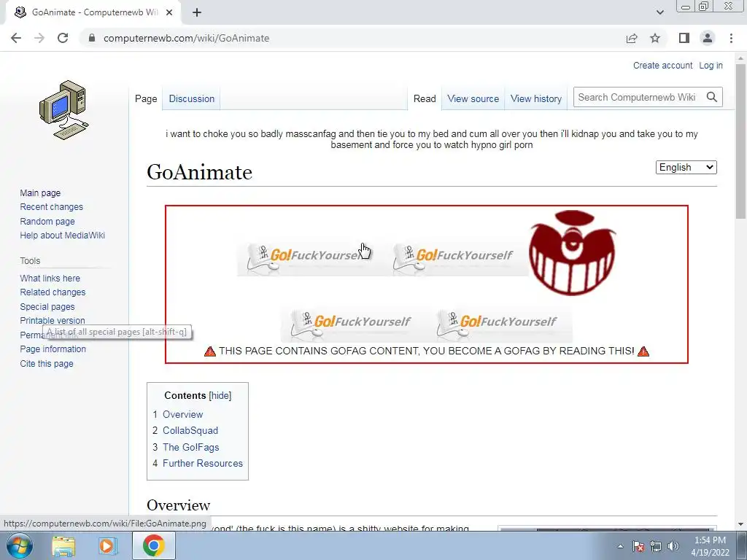Go forward one page in browser
Viewport: 747px width, 560px height.
click(x=39, y=38)
